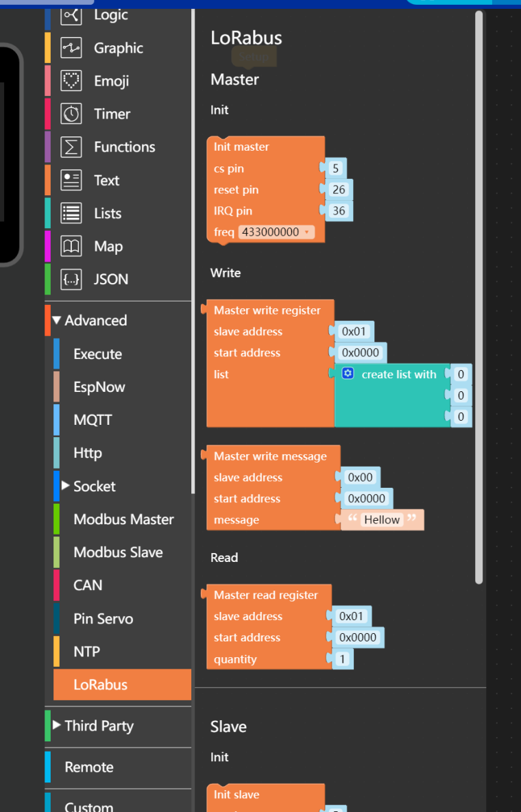This screenshot has width=521, height=812.
Task: Click the cs pin value 5
Action: pyautogui.click(x=336, y=169)
